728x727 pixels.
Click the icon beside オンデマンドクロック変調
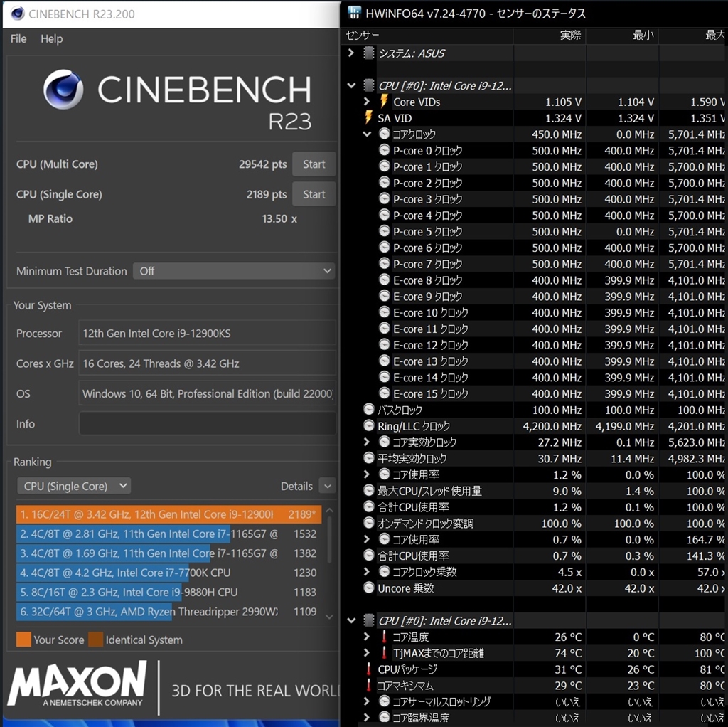(369, 523)
